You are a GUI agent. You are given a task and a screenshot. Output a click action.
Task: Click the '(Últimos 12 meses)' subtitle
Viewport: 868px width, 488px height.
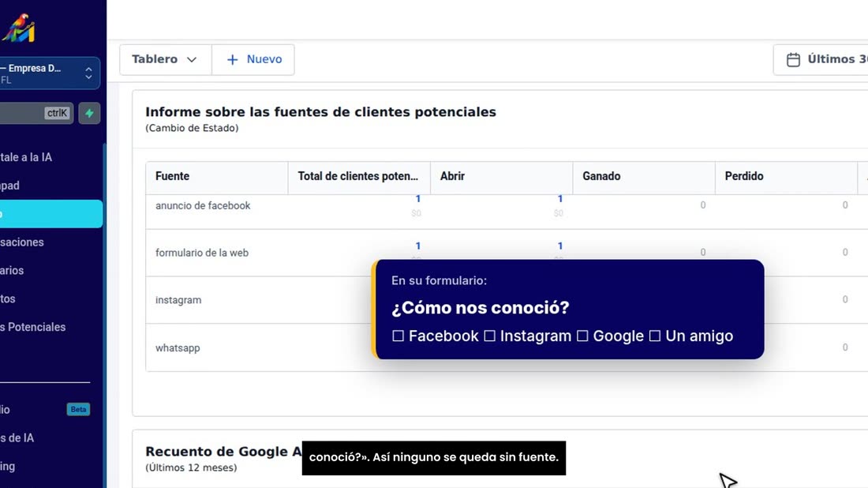(x=191, y=467)
